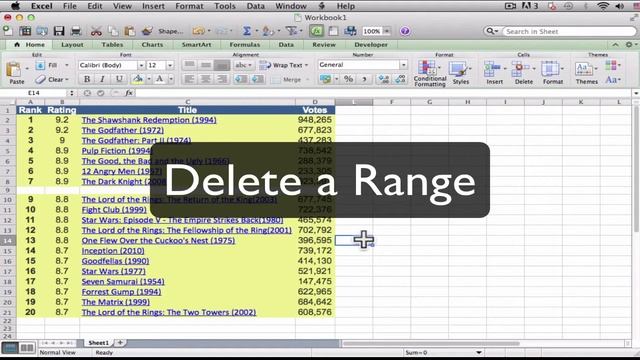Toggle the green fx Formula Builder icon

(x=316, y=31)
